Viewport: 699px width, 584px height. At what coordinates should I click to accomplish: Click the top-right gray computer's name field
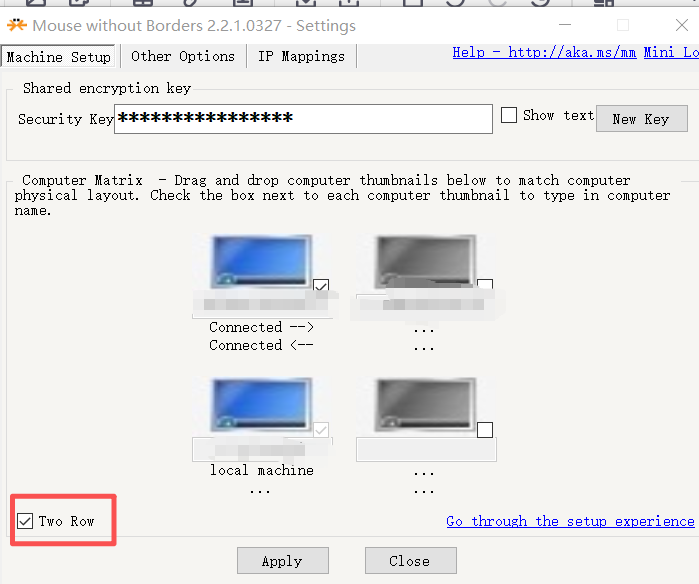click(426, 305)
